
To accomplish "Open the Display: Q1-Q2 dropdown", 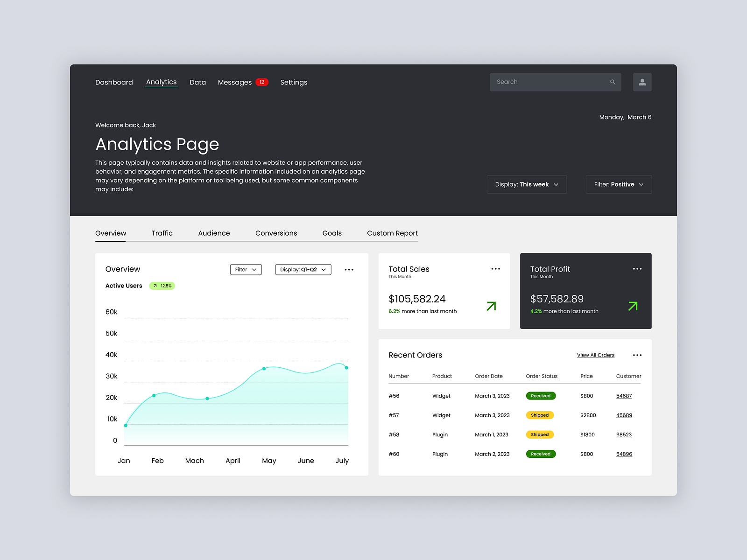I will (303, 269).
